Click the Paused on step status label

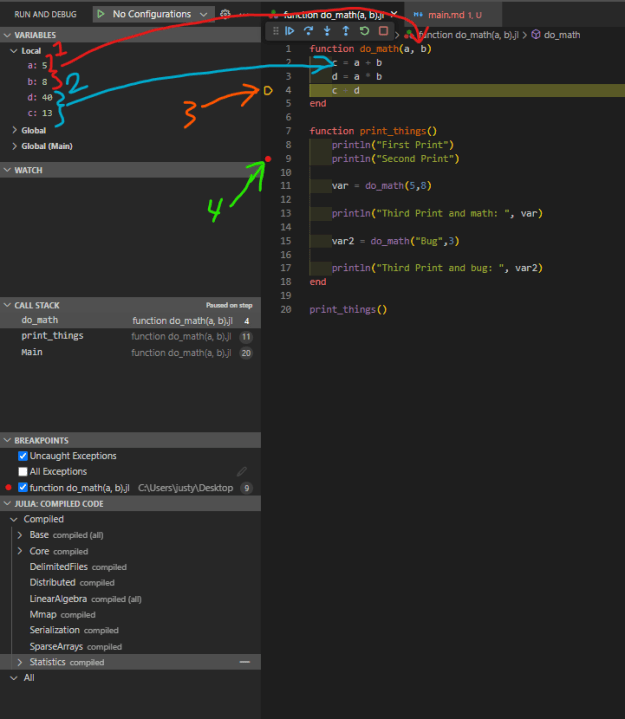coord(229,305)
